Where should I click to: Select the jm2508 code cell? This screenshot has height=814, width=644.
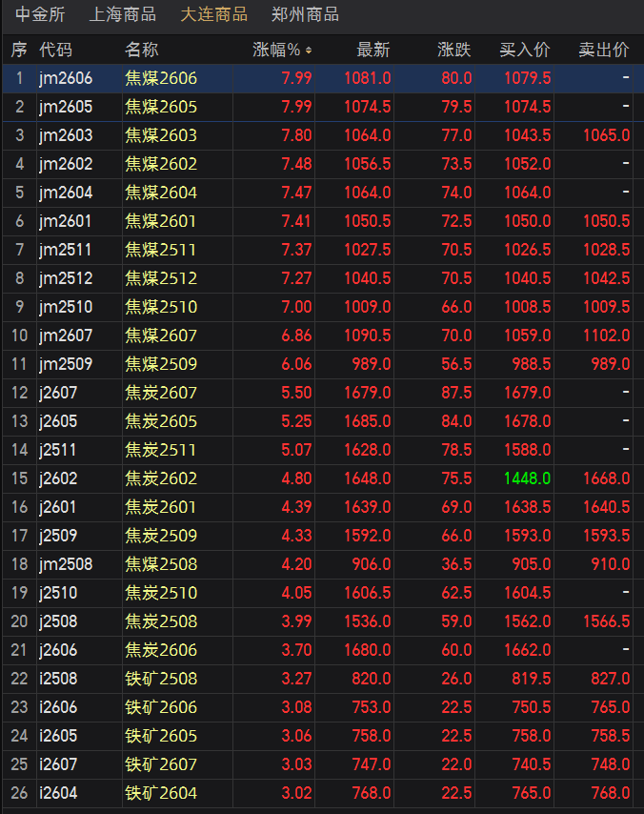pyautogui.click(x=66, y=564)
